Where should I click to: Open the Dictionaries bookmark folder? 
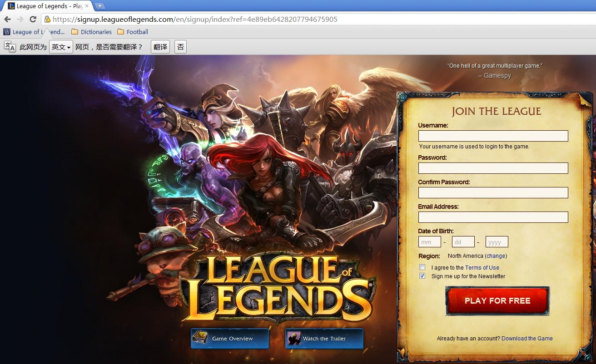point(91,32)
